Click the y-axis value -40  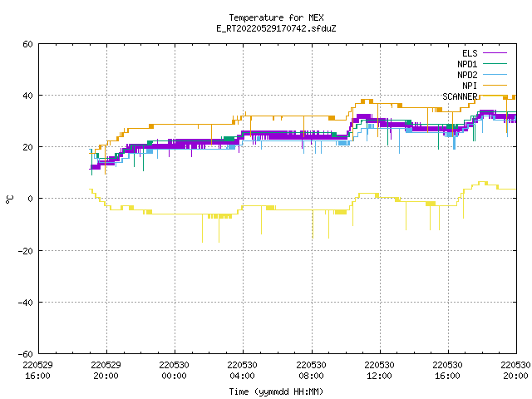tap(26, 303)
